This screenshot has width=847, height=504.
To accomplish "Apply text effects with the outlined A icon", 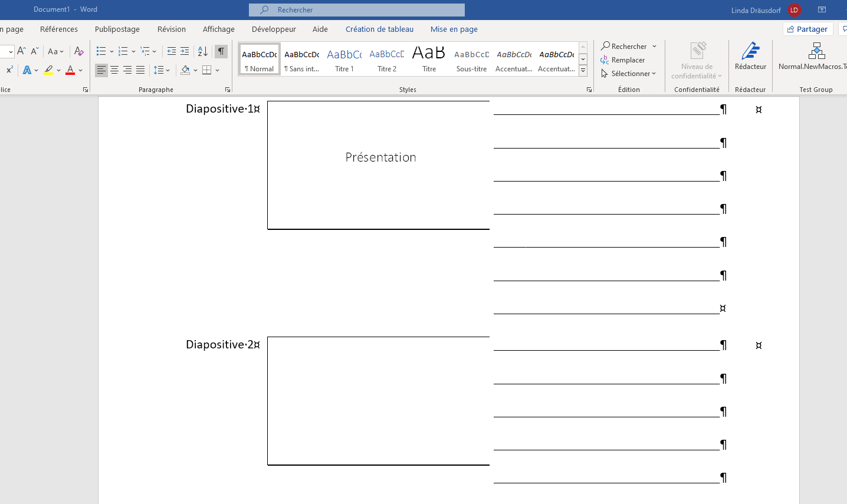I will point(27,70).
